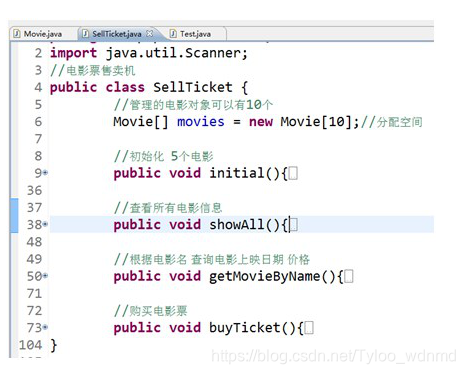The width and height of the screenshot is (465, 374).
Task: Click the 'new' keyword on line 6
Action: click(261, 122)
